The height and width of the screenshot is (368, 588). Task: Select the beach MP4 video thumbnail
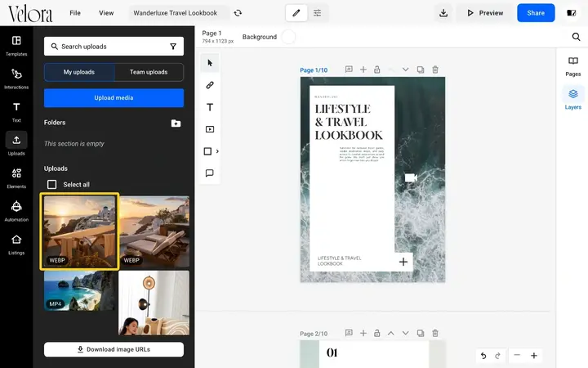[x=80, y=291]
